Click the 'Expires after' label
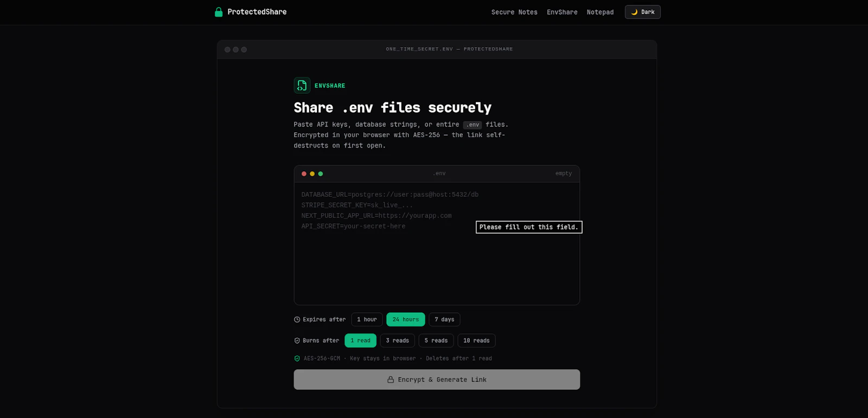Viewport: 868px width, 418px height. pyautogui.click(x=324, y=319)
